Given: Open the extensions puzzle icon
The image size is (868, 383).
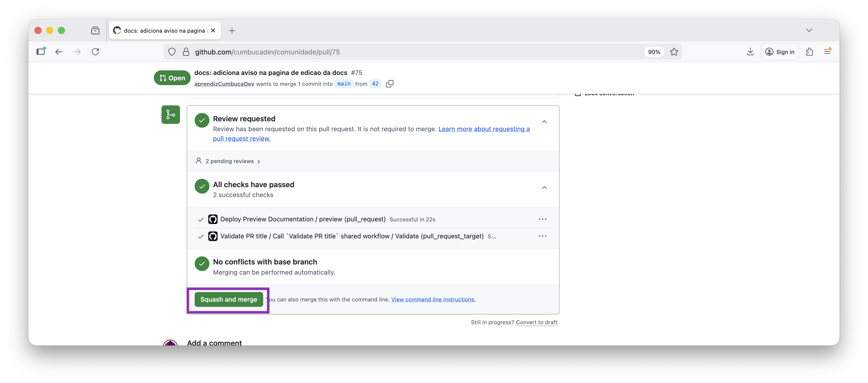Looking at the screenshot, I should [x=809, y=52].
